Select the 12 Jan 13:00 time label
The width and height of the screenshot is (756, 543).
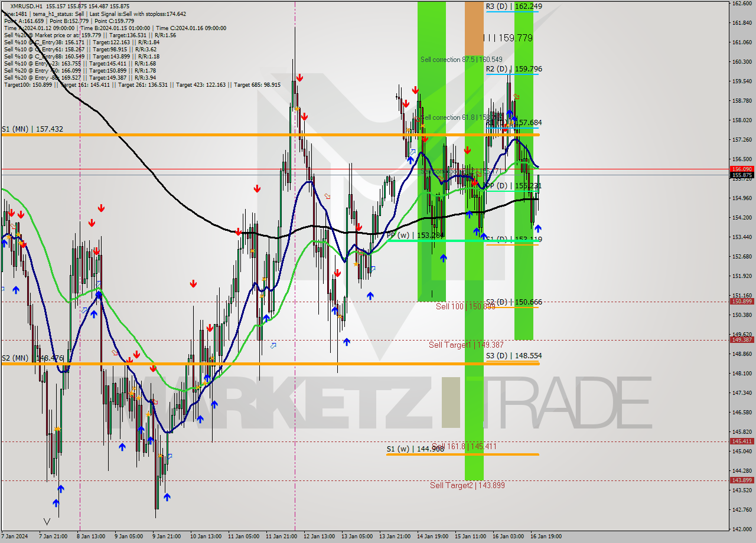click(319, 537)
